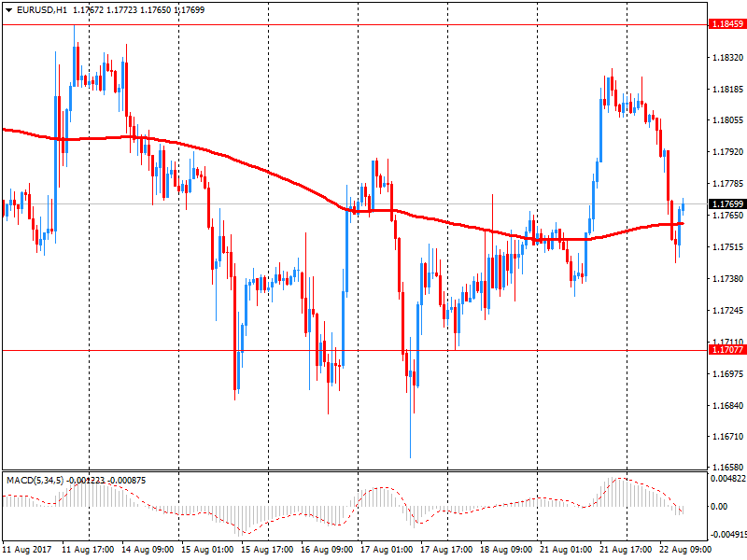Click the 1.17245 price scale value
747x560 pixels.
727,311
